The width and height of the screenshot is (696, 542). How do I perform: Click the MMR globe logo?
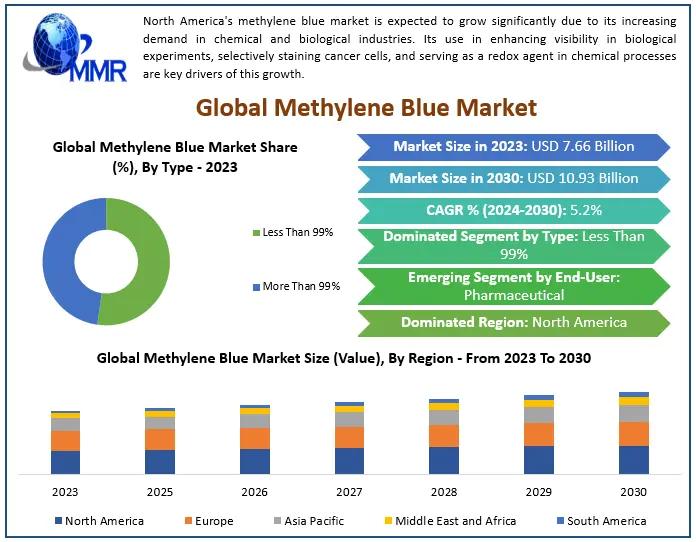[x=75, y=48]
